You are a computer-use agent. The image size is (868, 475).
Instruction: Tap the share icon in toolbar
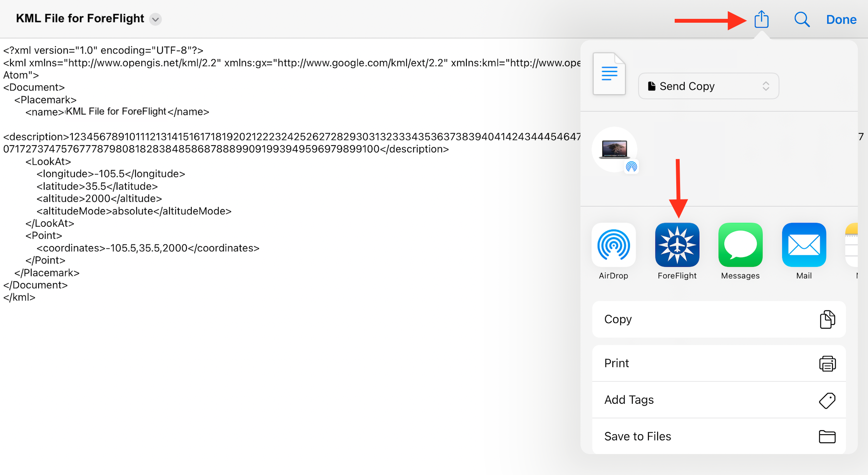pyautogui.click(x=761, y=19)
